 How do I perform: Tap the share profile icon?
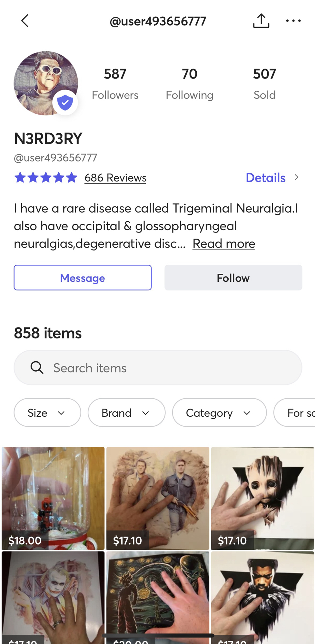tap(261, 21)
